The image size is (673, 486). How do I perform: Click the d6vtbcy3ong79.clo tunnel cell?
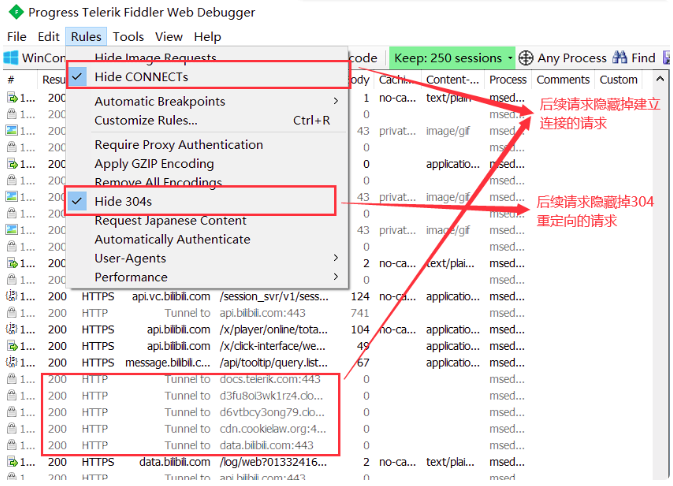click(x=272, y=412)
